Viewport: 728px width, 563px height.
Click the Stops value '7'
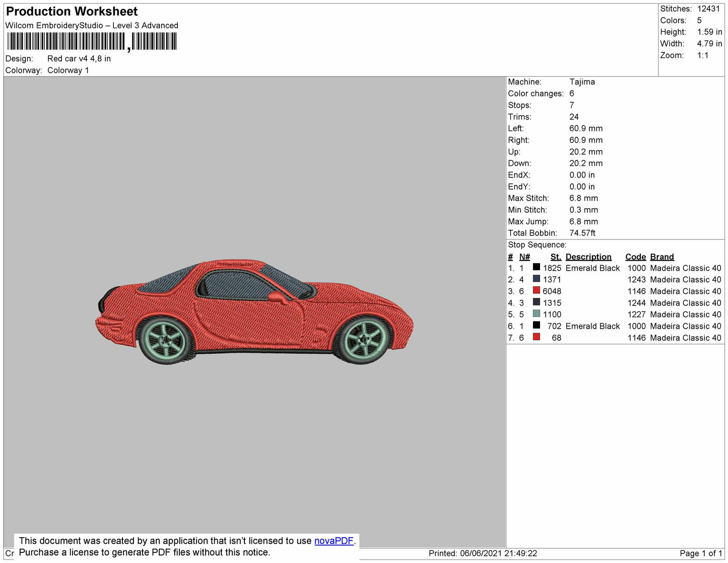click(571, 105)
